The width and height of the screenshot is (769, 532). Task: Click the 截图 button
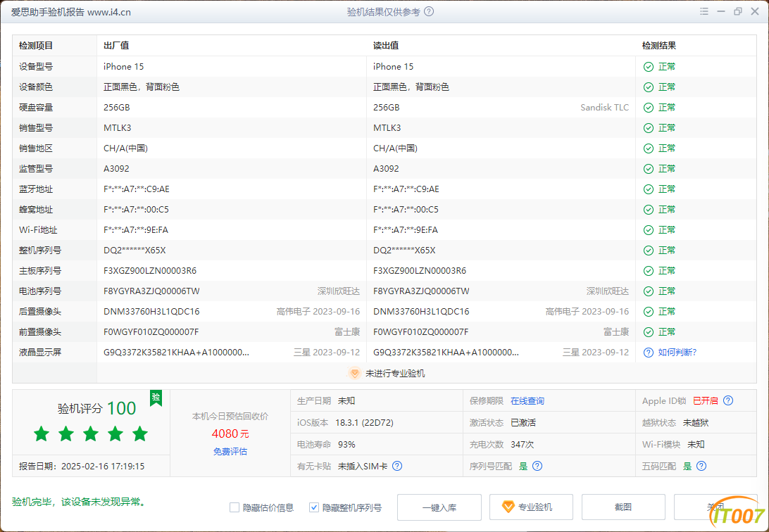point(623,507)
